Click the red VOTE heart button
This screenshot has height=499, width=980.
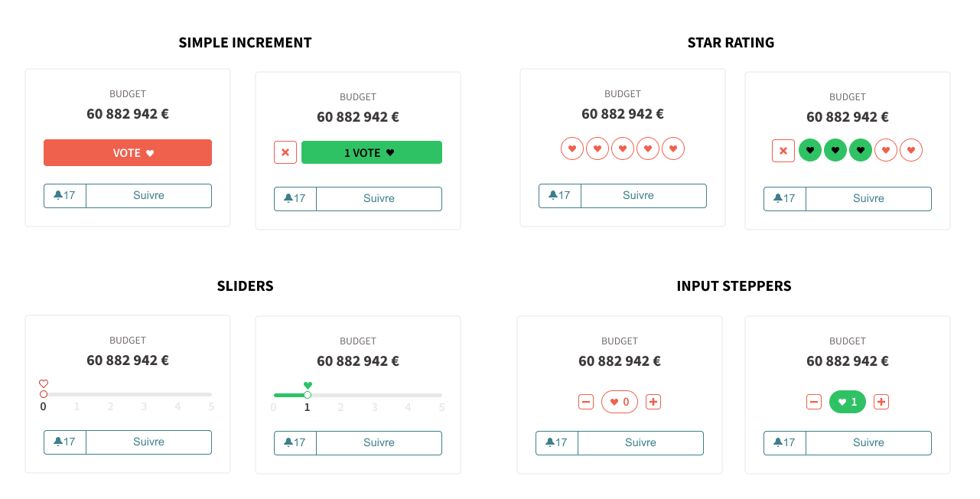tap(128, 153)
